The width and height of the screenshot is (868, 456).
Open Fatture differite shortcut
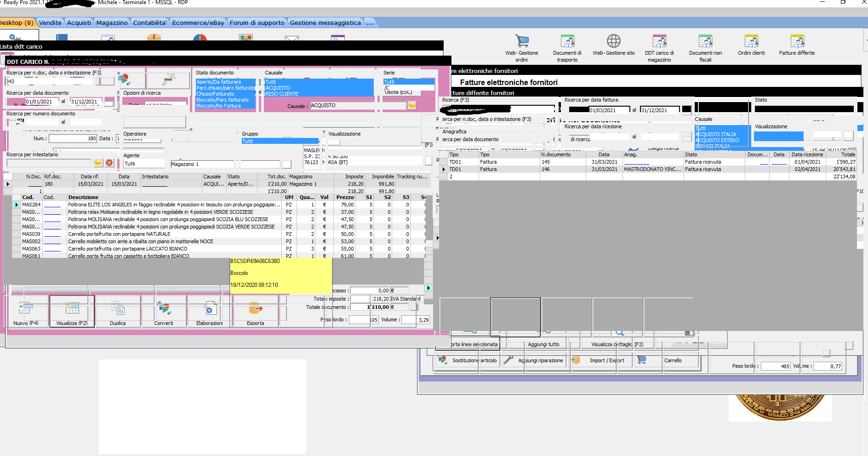coord(797,45)
